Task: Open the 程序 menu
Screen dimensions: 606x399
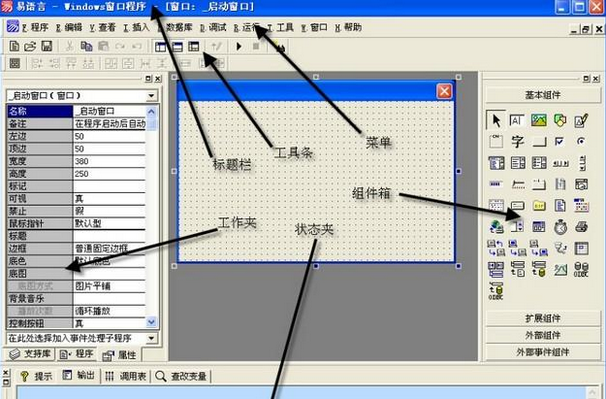Action: (35, 27)
